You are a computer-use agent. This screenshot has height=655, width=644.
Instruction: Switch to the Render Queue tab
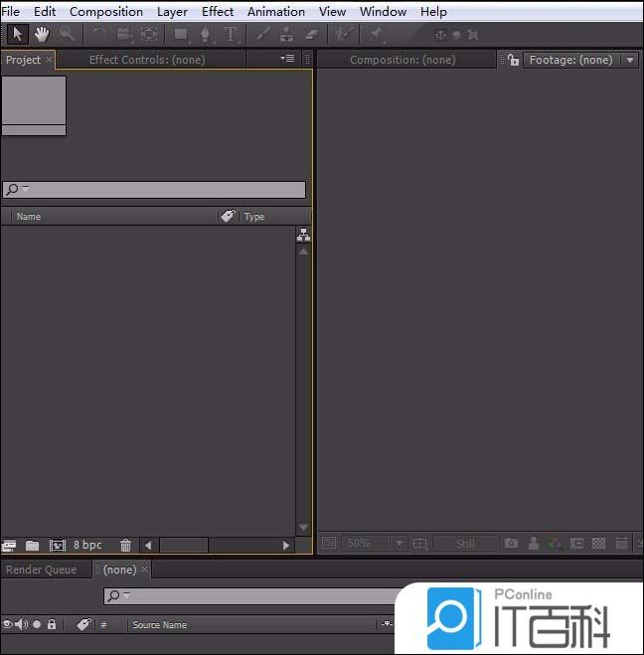point(42,570)
